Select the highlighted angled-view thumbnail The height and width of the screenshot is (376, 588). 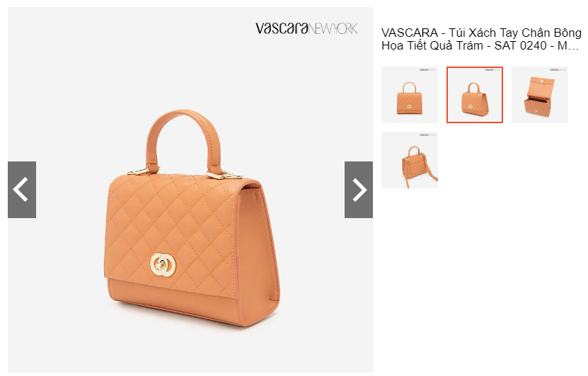point(474,95)
